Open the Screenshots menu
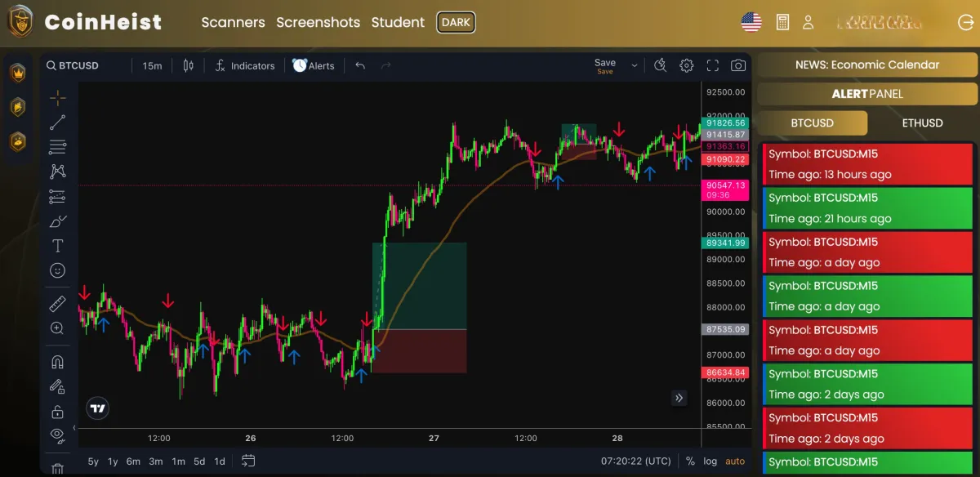Screen dimensions: 980x477 (x=318, y=22)
